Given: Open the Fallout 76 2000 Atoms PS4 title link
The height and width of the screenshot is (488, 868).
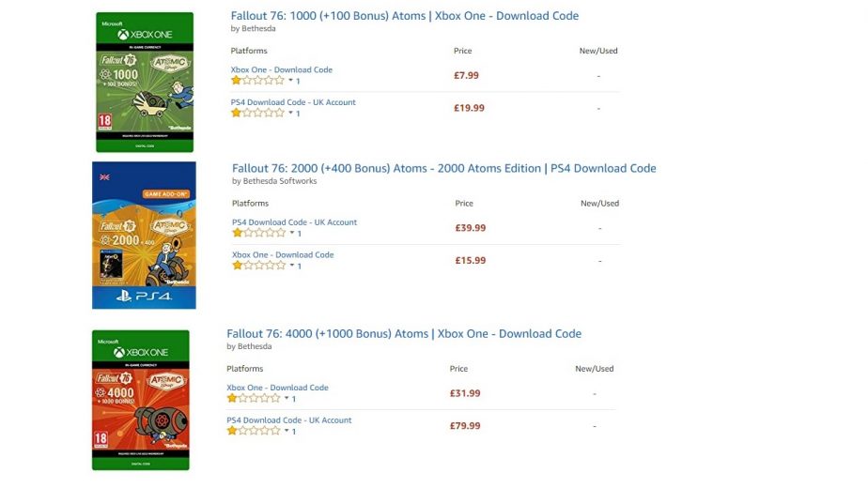Looking at the screenshot, I should [x=444, y=169].
